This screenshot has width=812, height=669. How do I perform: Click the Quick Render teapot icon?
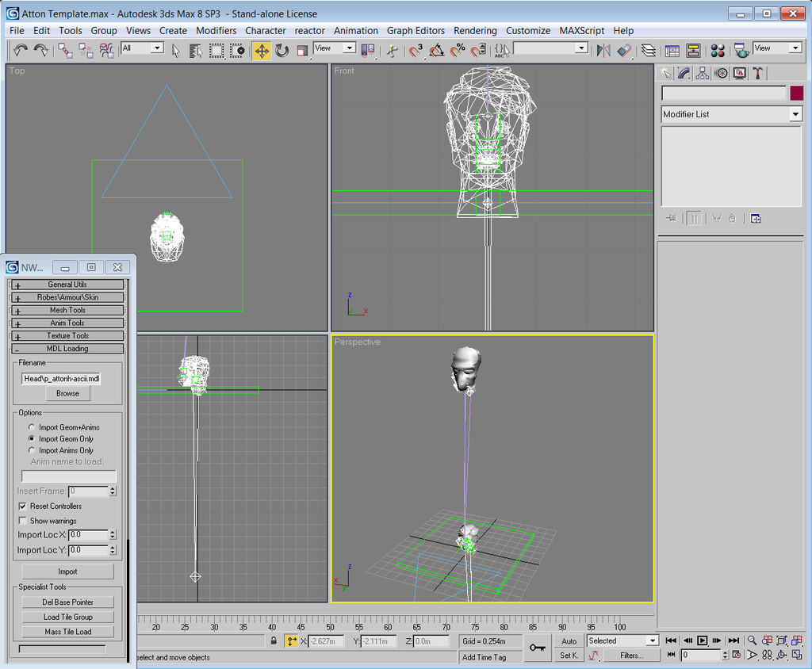(741, 50)
